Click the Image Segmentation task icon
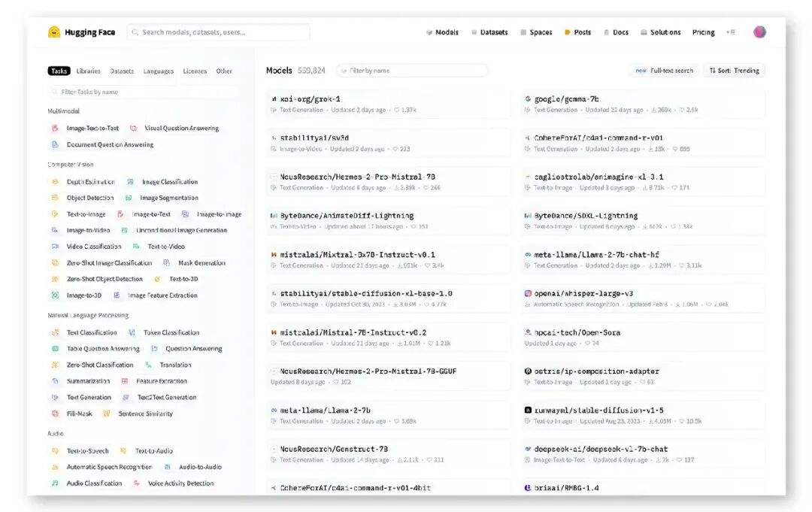The width and height of the screenshot is (812, 512). [x=129, y=198]
